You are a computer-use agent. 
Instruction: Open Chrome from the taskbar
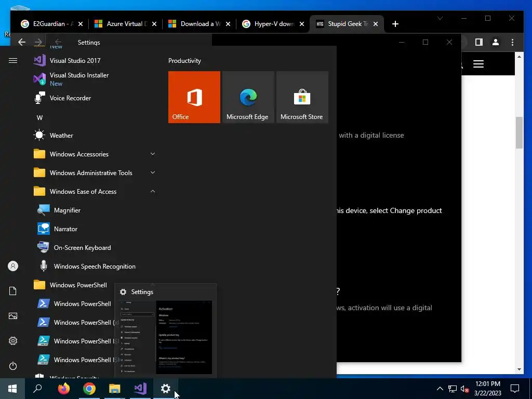point(89,389)
